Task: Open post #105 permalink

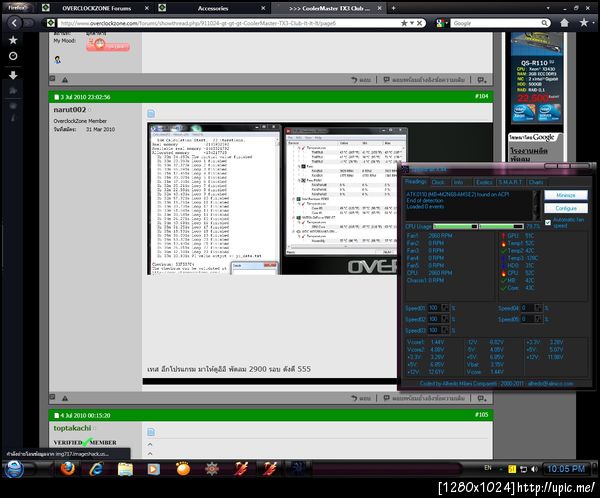Action: point(481,415)
